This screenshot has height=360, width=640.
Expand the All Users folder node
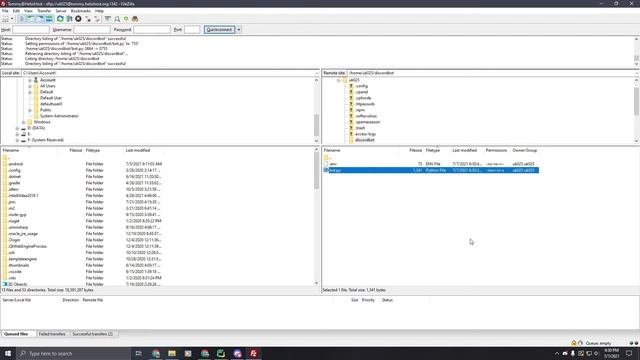[x=30, y=86]
